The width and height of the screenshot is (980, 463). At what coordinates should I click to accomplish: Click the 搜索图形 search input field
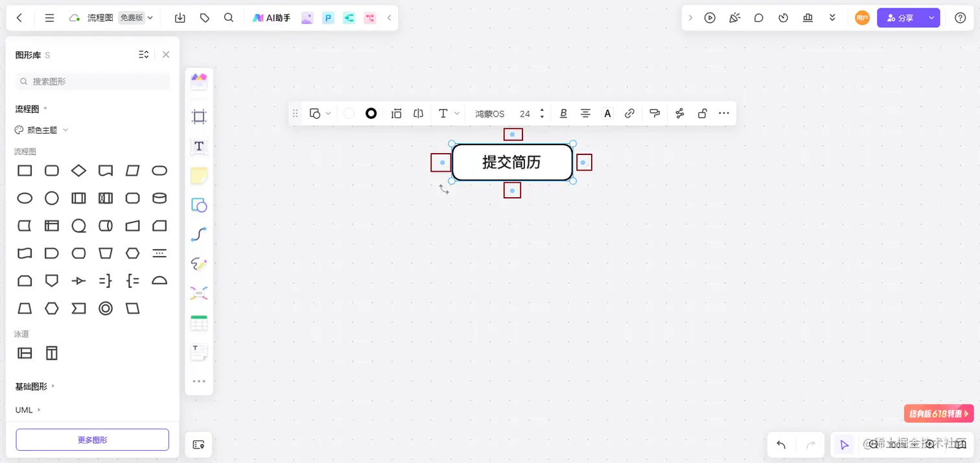click(92, 81)
